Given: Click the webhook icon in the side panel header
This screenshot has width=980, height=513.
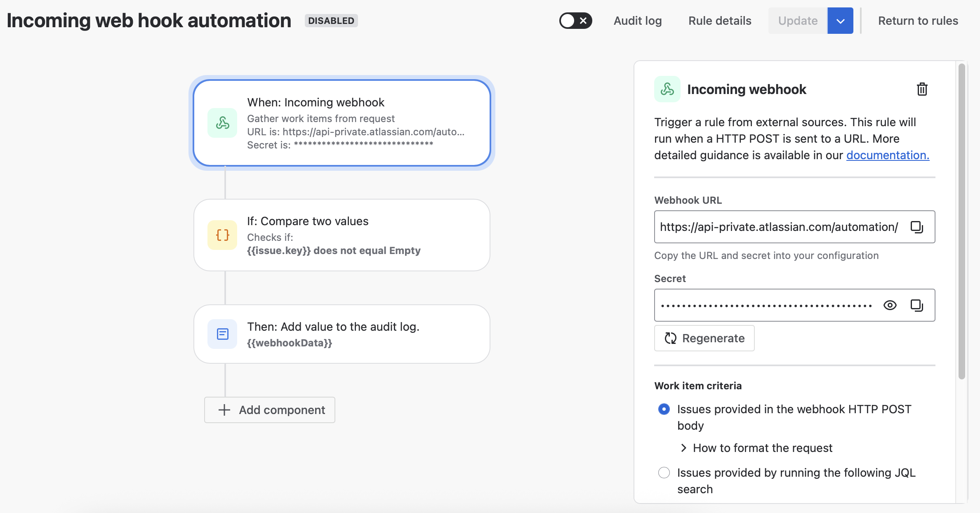Looking at the screenshot, I should coord(667,89).
